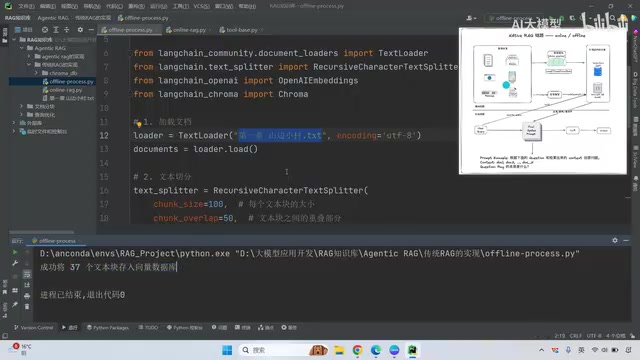Open the VCS menu
The width and height of the screenshot is (640, 360).
(x=201, y=6)
